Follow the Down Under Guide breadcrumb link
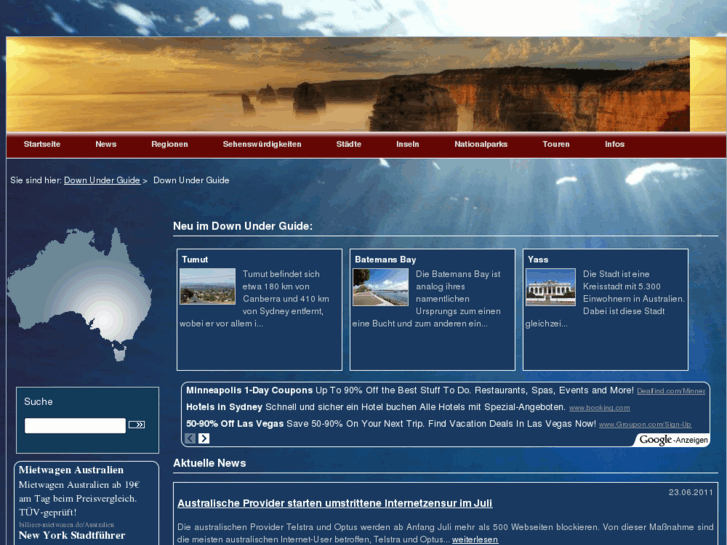 pyautogui.click(x=102, y=180)
